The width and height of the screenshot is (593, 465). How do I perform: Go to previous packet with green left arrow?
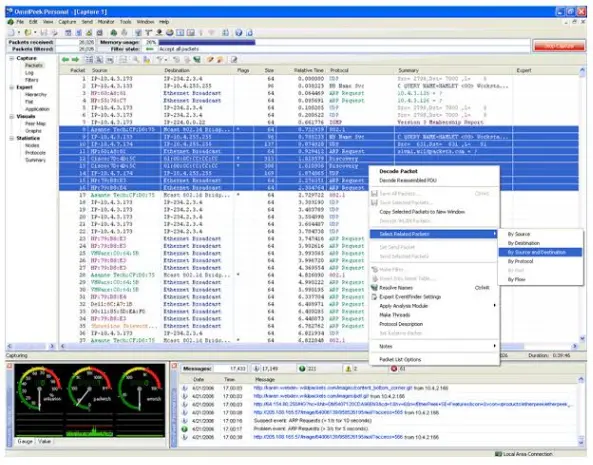click(65, 59)
